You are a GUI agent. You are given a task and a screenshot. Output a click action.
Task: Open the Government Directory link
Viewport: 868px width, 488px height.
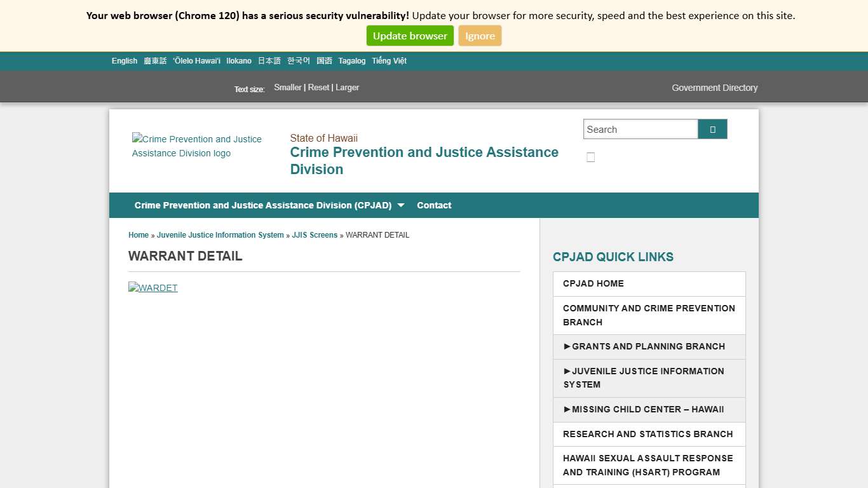click(x=714, y=88)
